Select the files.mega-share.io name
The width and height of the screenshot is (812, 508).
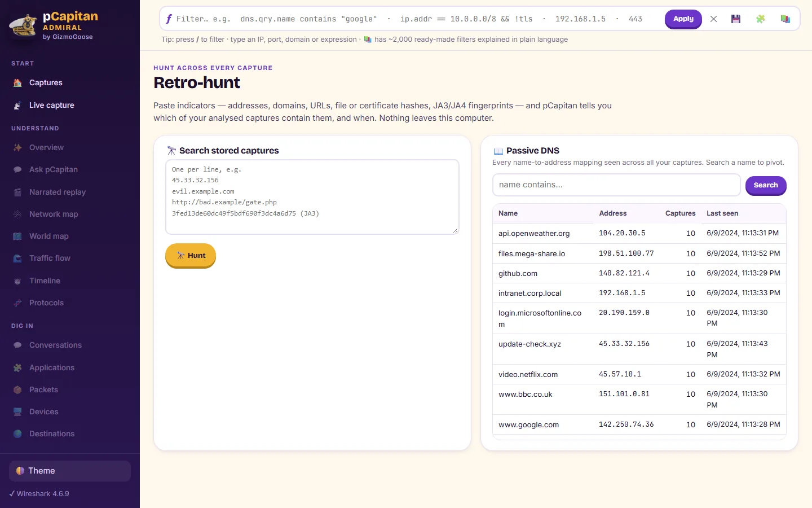[532, 254]
